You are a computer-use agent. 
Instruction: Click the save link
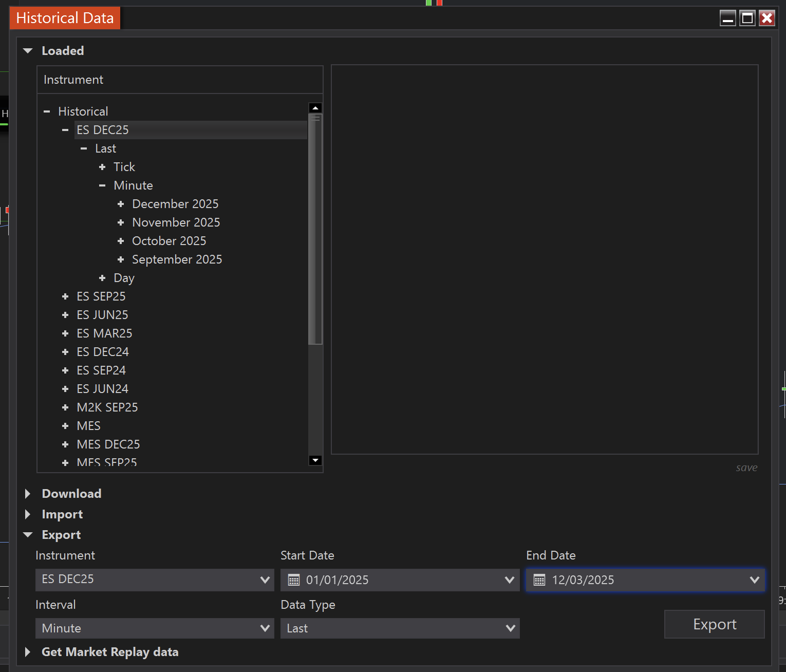pos(746,468)
